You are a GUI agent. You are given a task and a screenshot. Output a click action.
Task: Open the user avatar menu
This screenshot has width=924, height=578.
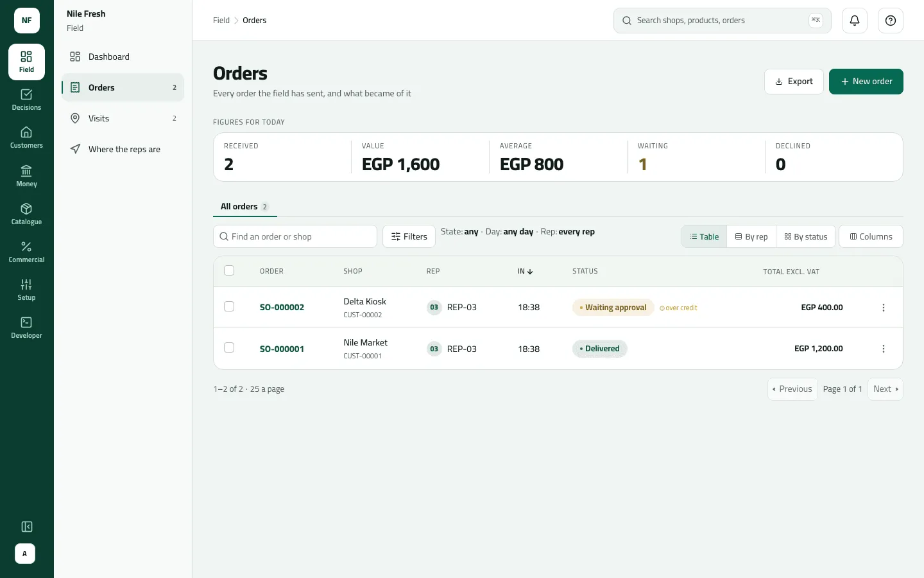[25, 554]
